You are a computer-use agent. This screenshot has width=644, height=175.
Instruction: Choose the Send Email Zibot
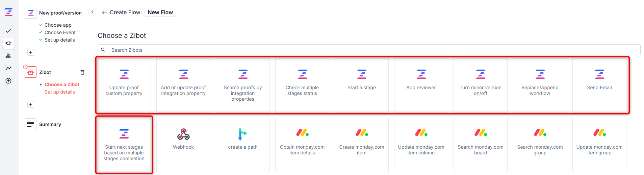[599, 85]
